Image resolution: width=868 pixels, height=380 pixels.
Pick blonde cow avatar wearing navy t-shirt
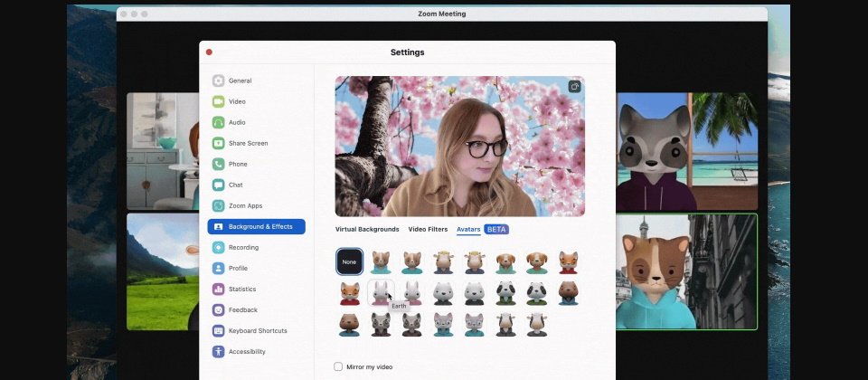tap(475, 262)
